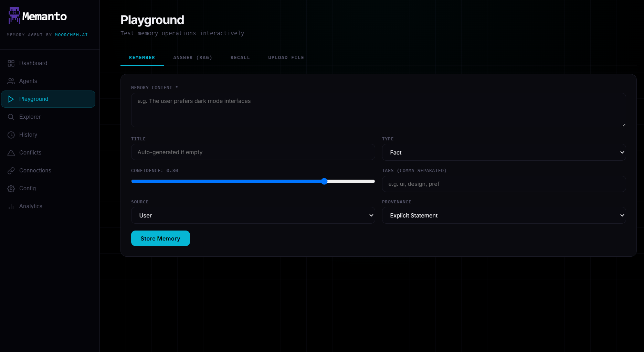Click the Confidence slider handle
This screenshot has width=644, height=352.
coord(324,181)
